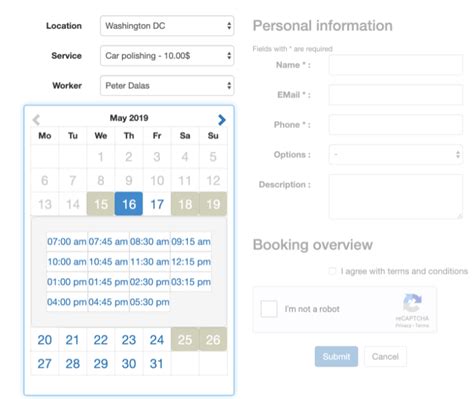Tick the I'm not a robot checkbox

269,309
